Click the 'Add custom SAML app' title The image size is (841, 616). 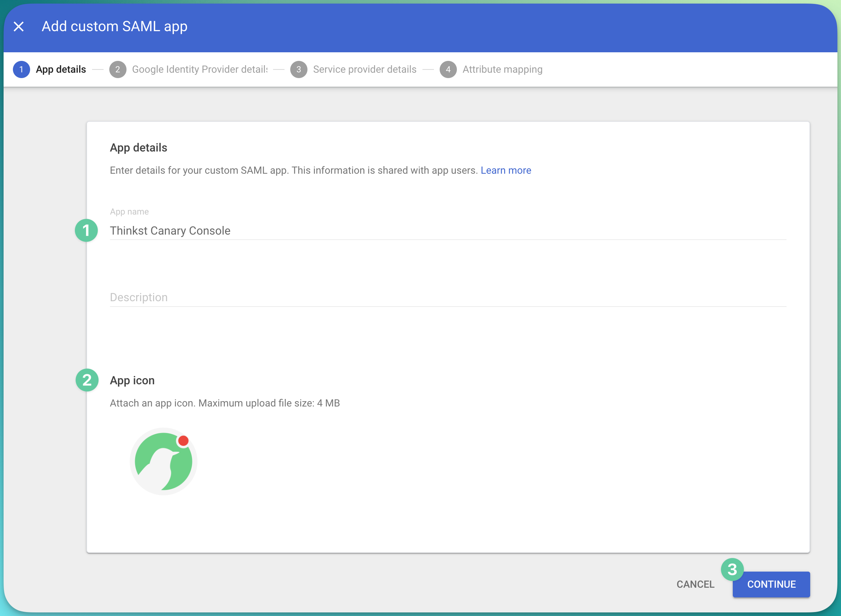pos(115,27)
